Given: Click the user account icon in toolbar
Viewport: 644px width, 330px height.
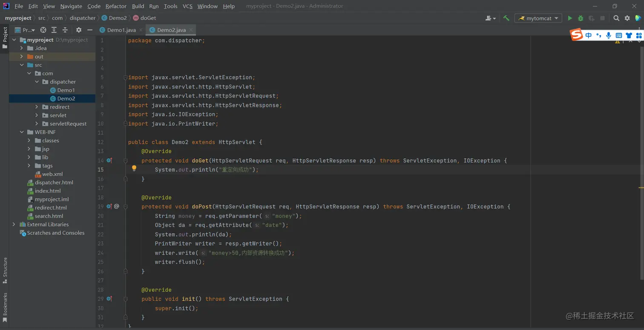Looking at the screenshot, I should coord(491,18).
